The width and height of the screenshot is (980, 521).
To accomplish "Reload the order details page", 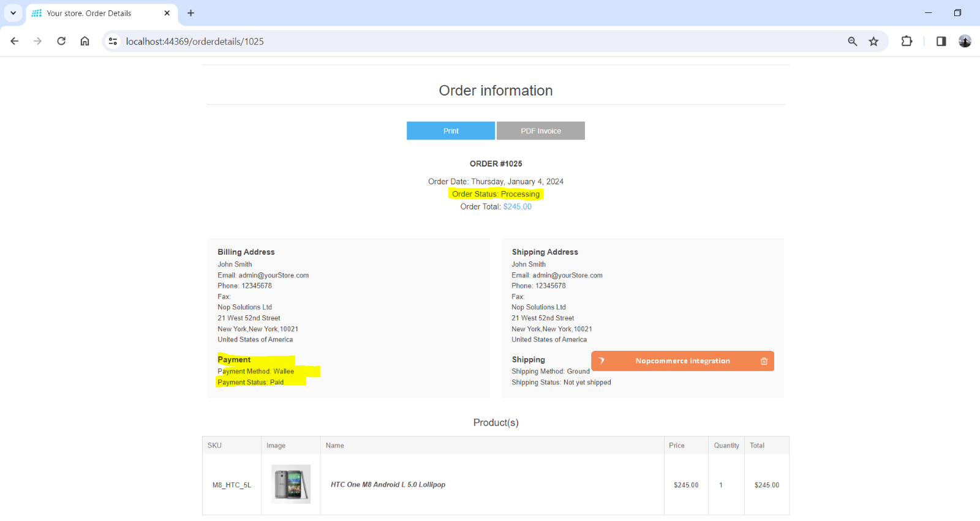I will point(61,41).
